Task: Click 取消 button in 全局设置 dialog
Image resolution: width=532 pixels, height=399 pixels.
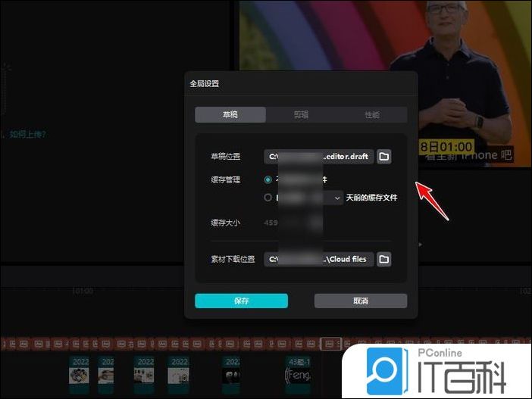Action: point(361,301)
